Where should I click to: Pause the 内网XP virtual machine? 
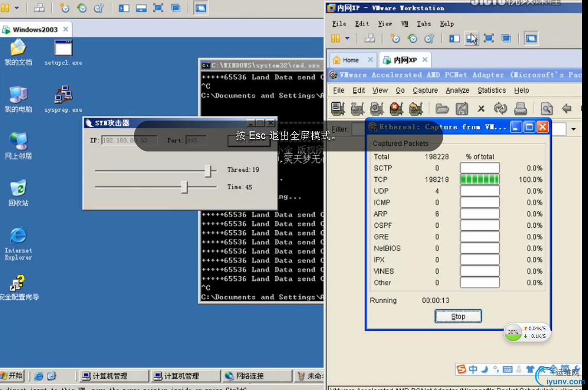click(335, 38)
